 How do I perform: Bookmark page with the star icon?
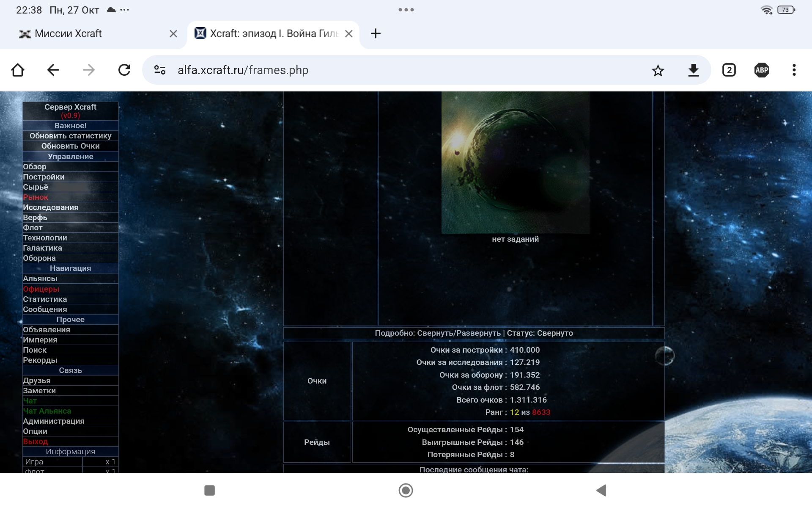658,70
